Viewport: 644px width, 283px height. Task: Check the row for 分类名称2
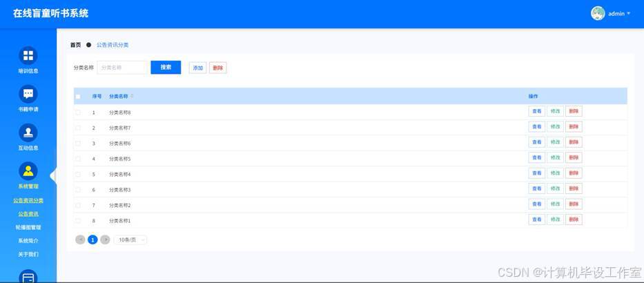click(x=78, y=205)
